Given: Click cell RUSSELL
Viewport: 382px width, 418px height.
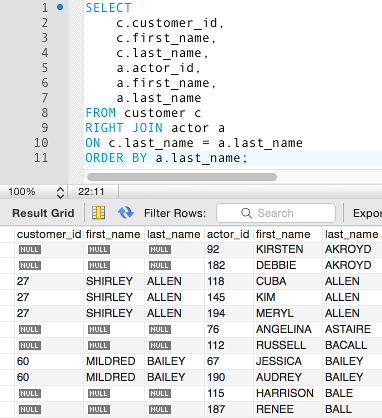Looking at the screenshot, I should point(281,345).
